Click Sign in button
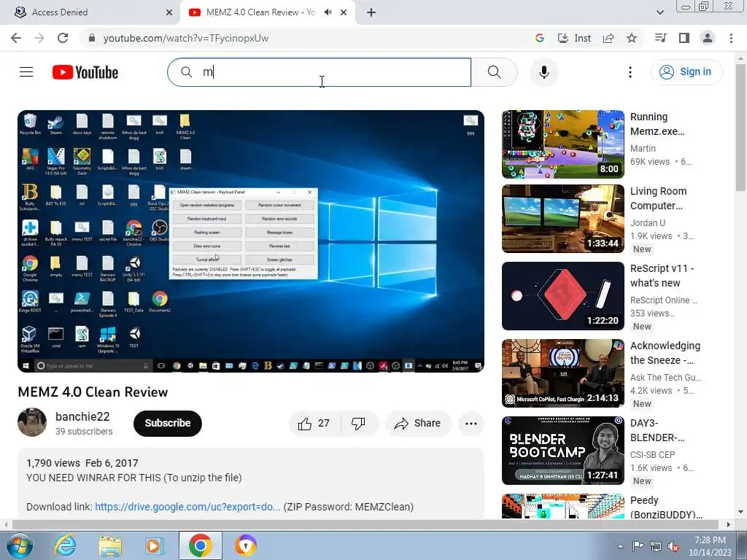 (686, 72)
